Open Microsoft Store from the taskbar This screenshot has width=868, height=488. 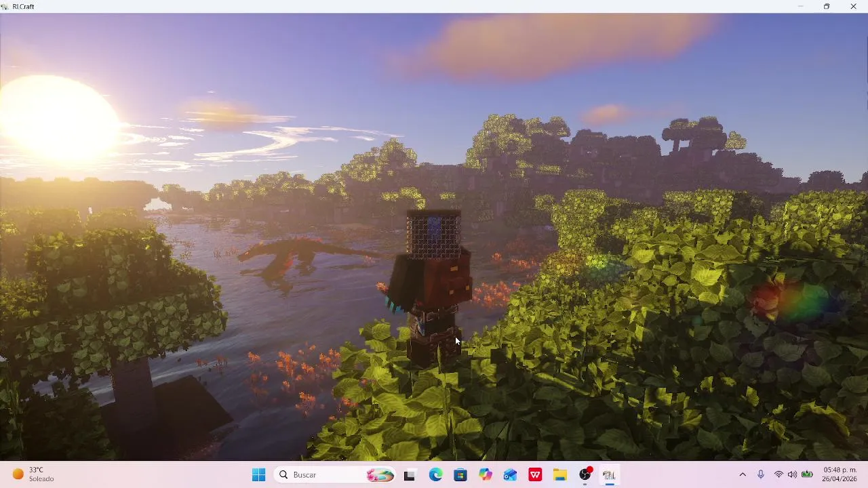coord(460,475)
